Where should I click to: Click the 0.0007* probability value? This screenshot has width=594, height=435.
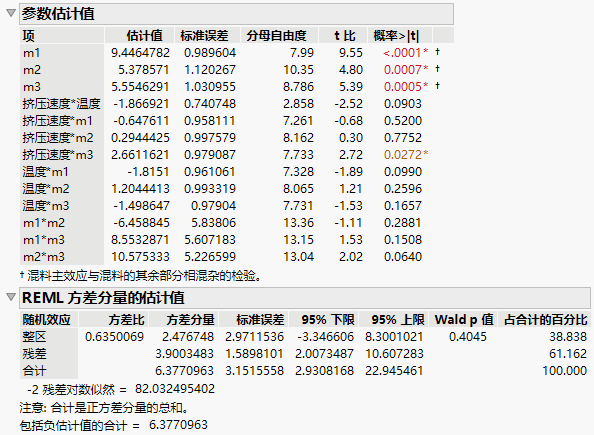406,70
